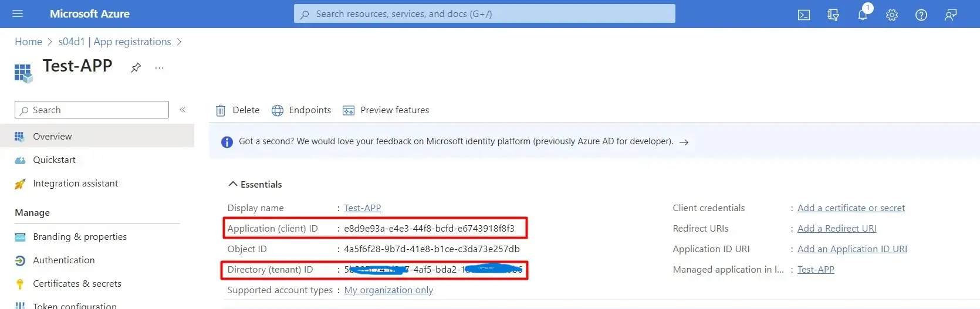Go to Quickstart in the sidebar

pyautogui.click(x=54, y=160)
